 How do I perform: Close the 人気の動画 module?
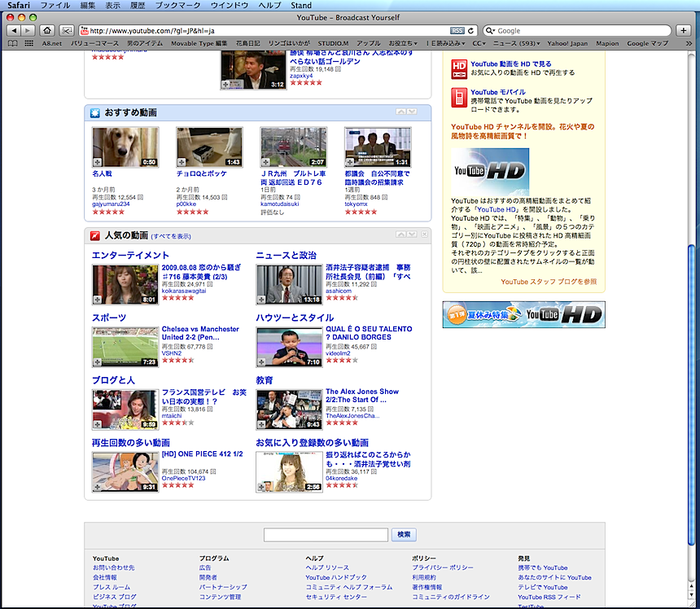click(x=424, y=234)
